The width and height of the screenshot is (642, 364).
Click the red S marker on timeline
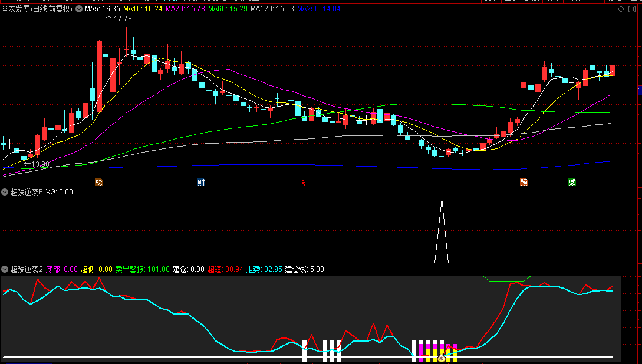click(304, 183)
